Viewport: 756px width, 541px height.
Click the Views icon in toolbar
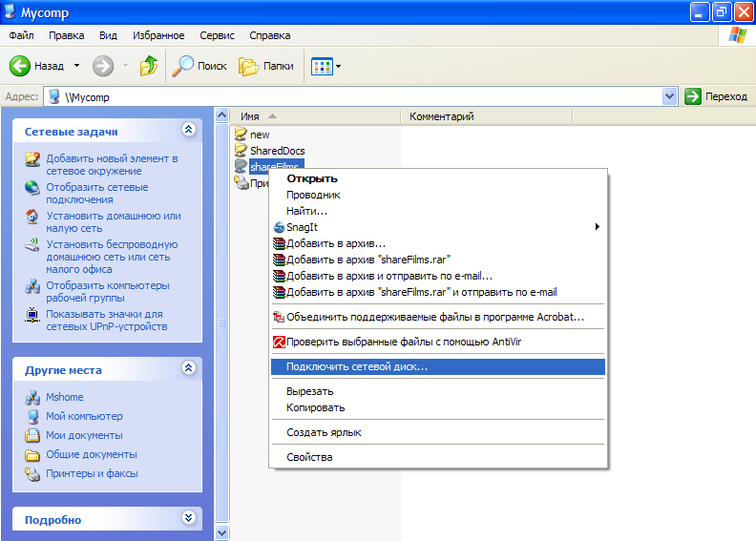[322, 66]
